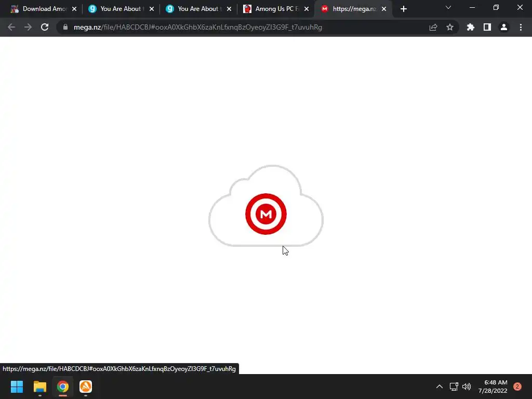The height and width of the screenshot is (399, 532).
Task: Go forward to the next page
Action: click(x=28, y=27)
